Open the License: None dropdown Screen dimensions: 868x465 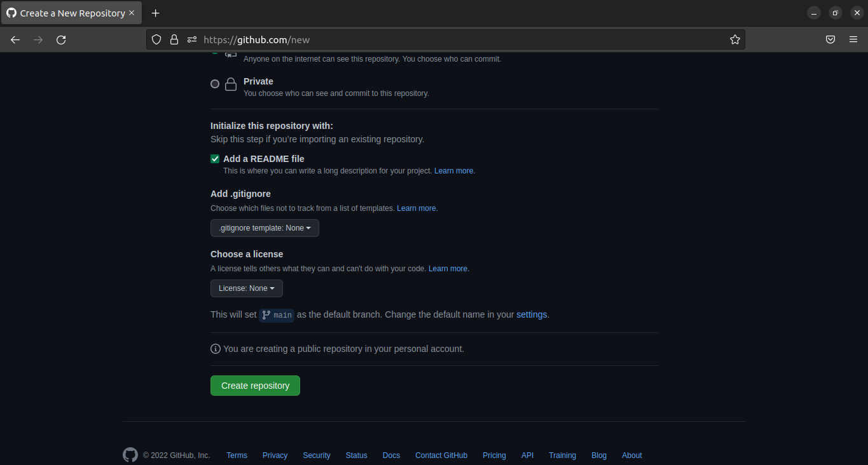247,288
